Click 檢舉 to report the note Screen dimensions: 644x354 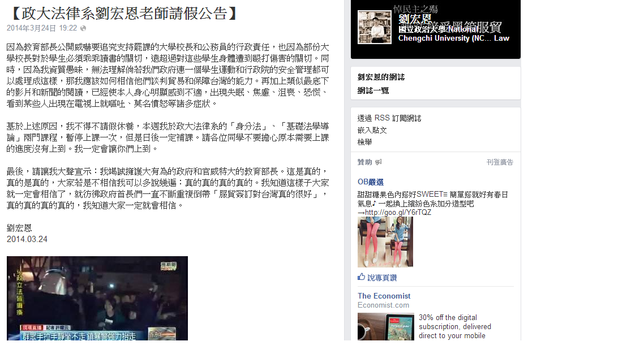[364, 142]
